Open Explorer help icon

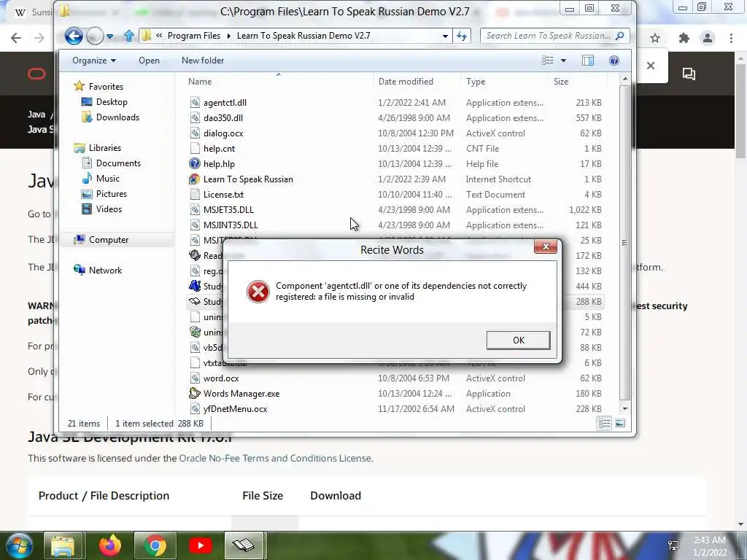tap(614, 61)
